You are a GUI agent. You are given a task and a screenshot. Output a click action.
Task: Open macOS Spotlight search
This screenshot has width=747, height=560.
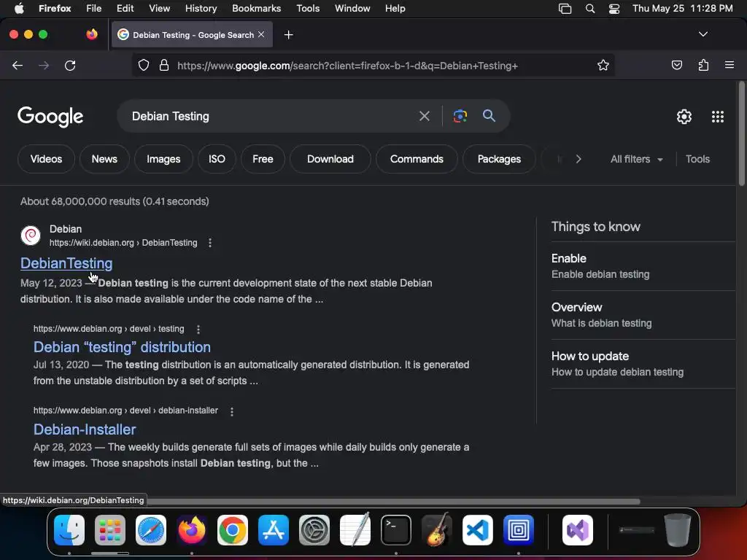pyautogui.click(x=589, y=9)
